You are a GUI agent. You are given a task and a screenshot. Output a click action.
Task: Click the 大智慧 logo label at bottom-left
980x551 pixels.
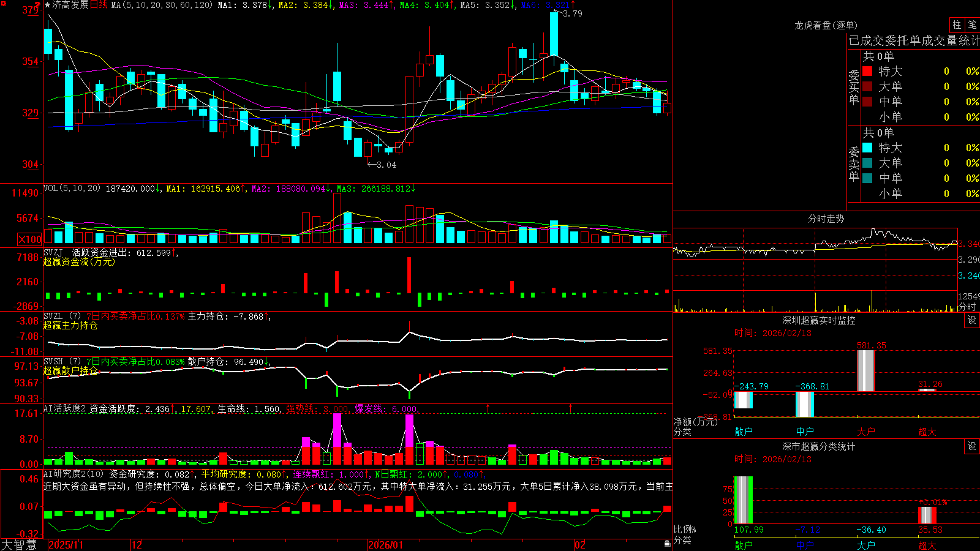coord(19,545)
